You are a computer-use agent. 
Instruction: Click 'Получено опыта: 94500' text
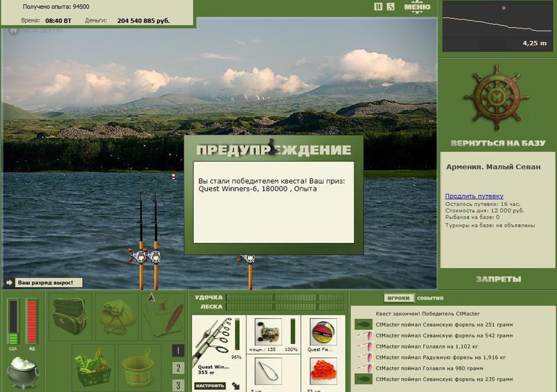coord(56,7)
